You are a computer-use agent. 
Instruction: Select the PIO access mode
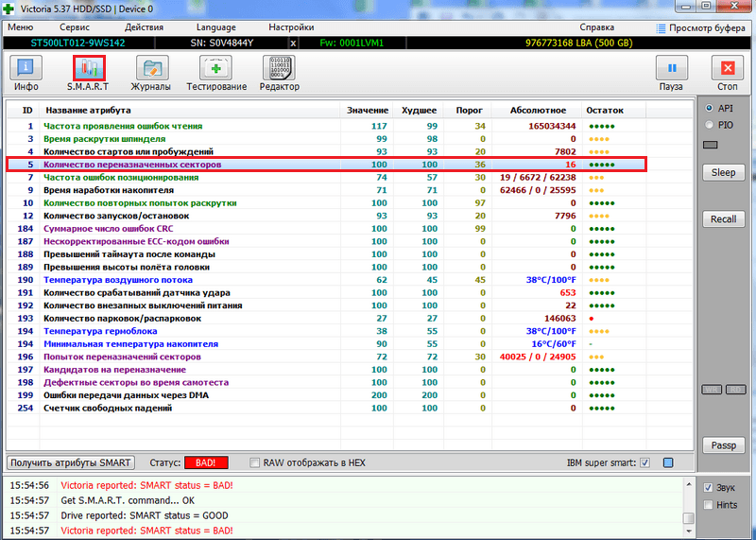[710, 125]
